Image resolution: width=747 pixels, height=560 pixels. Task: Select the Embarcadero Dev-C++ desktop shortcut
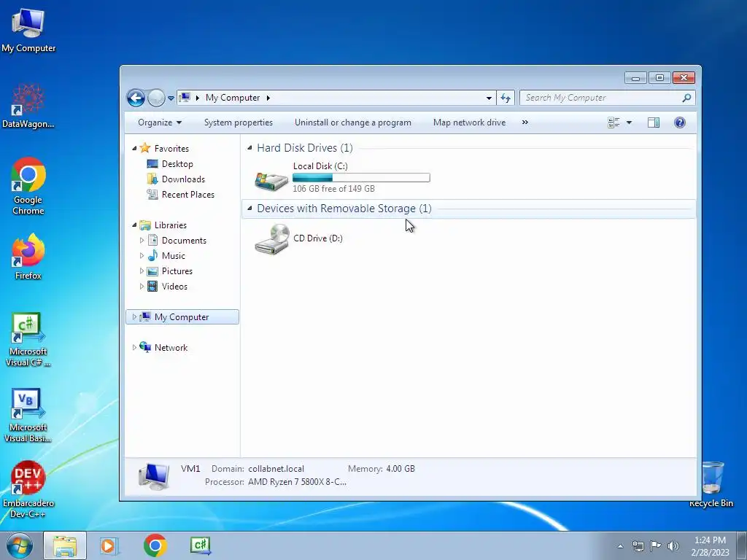(28, 489)
